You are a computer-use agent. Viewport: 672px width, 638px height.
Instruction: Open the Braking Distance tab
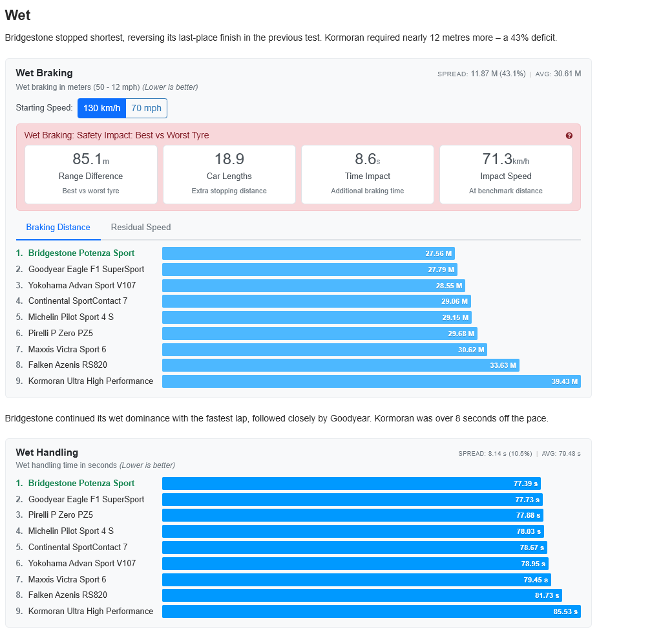click(x=58, y=228)
